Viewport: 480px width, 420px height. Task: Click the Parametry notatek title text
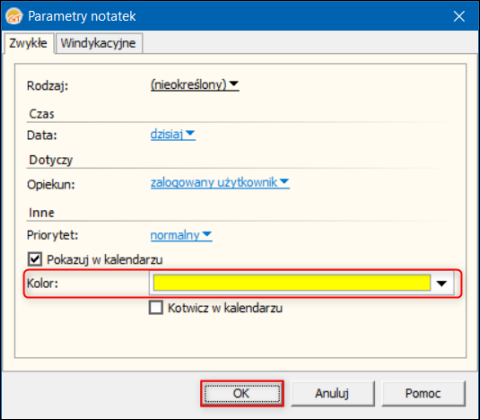pos(82,16)
